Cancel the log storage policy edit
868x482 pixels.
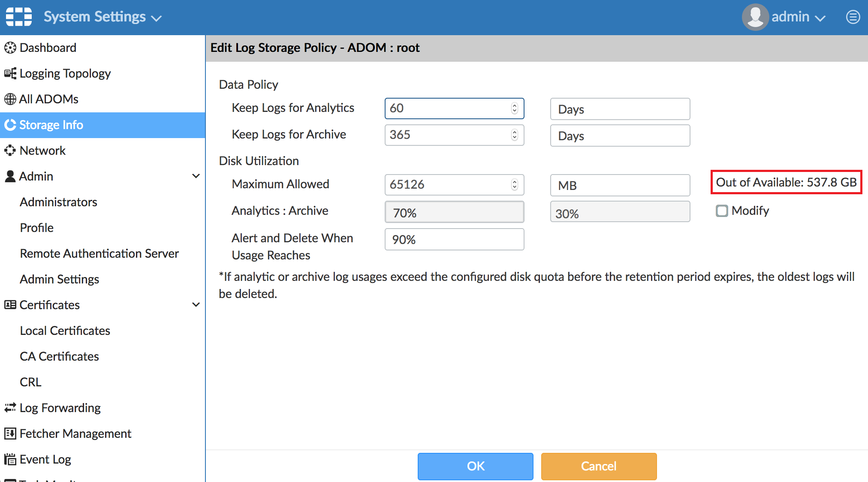point(598,466)
